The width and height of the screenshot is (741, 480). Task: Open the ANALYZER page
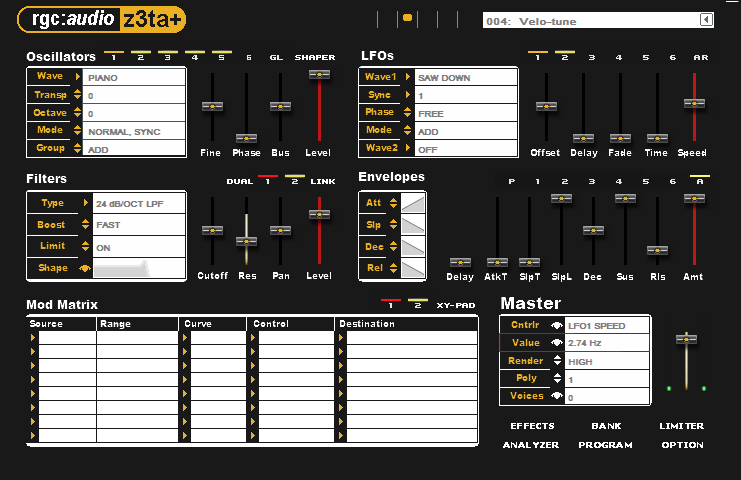point(531,445)
